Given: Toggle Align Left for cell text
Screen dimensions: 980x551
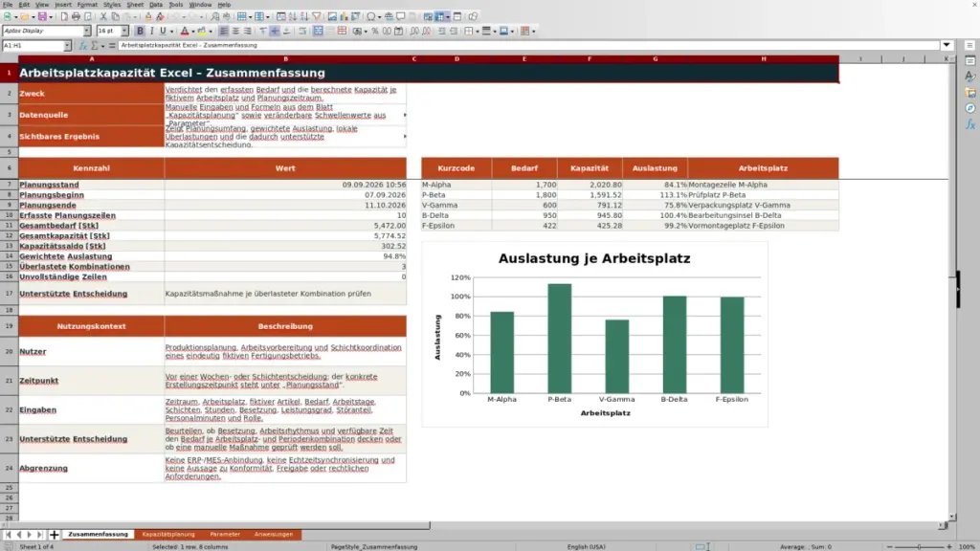Looking at the screenshot, I should pyautogui.click(x=224, y=32).
